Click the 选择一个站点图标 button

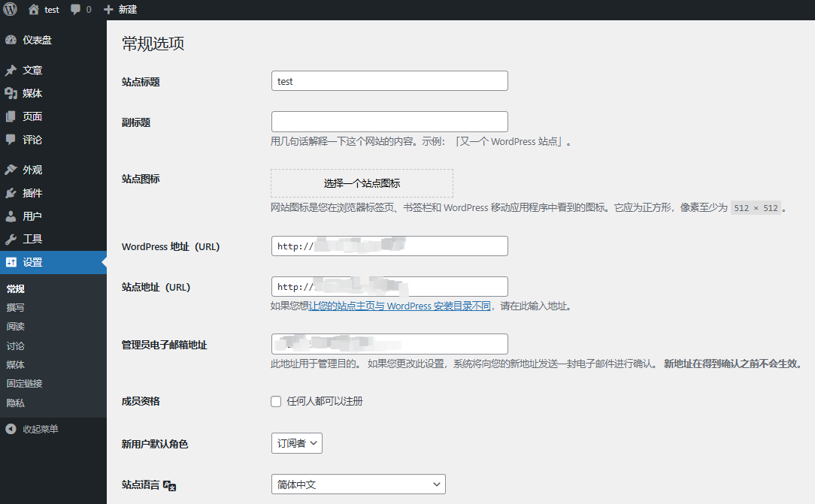pos(362,183)
